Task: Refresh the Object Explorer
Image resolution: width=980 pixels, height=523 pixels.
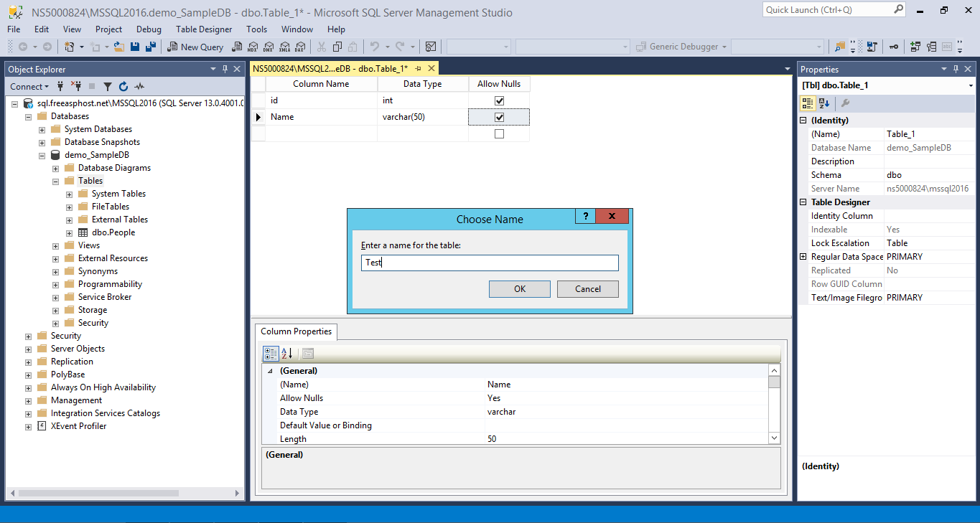Action: 122,85
